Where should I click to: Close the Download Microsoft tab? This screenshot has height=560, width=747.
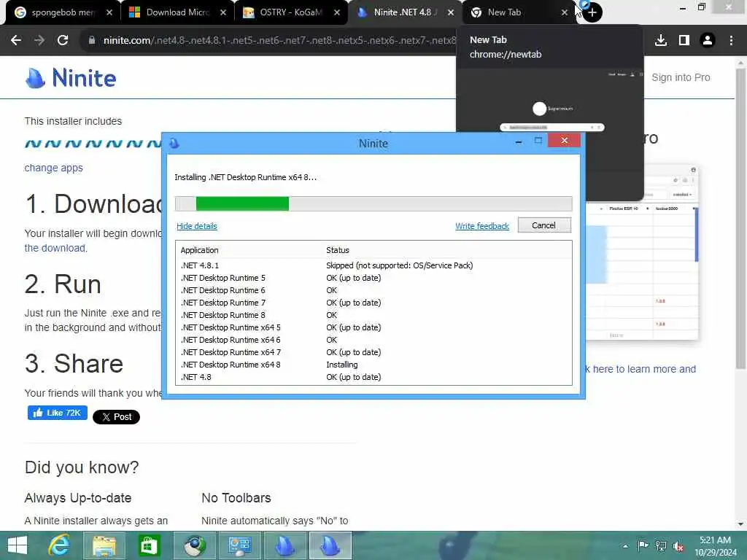click(223, 12)
